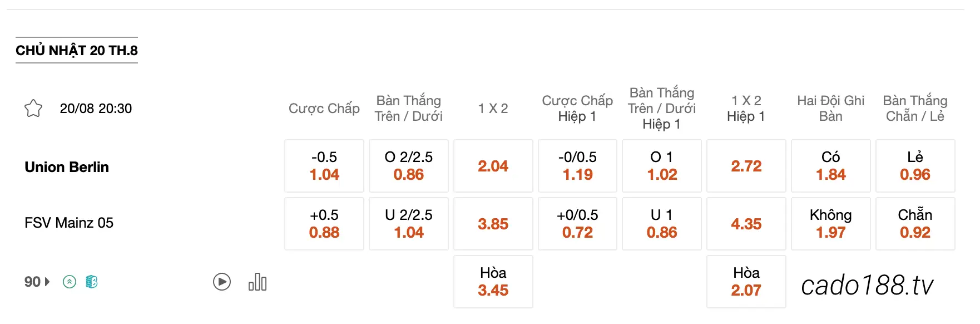Screen dimensions: 980x324
Task: Pick Under 2/2.5 goals at 1.04
Action: [x=409, y=224]
